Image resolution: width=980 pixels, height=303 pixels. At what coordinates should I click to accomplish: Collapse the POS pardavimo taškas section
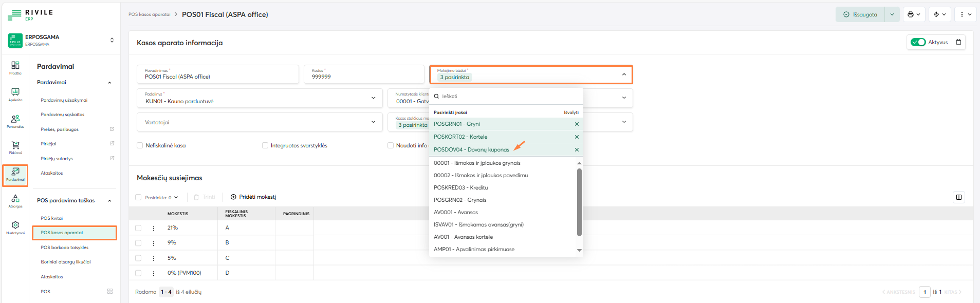coord(109,201)
